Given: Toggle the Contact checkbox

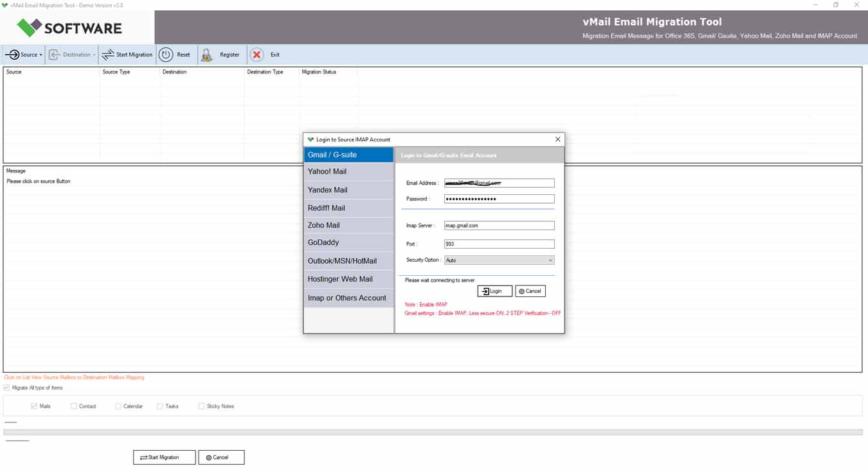Looking at the screenshot, I should point(74,406).
